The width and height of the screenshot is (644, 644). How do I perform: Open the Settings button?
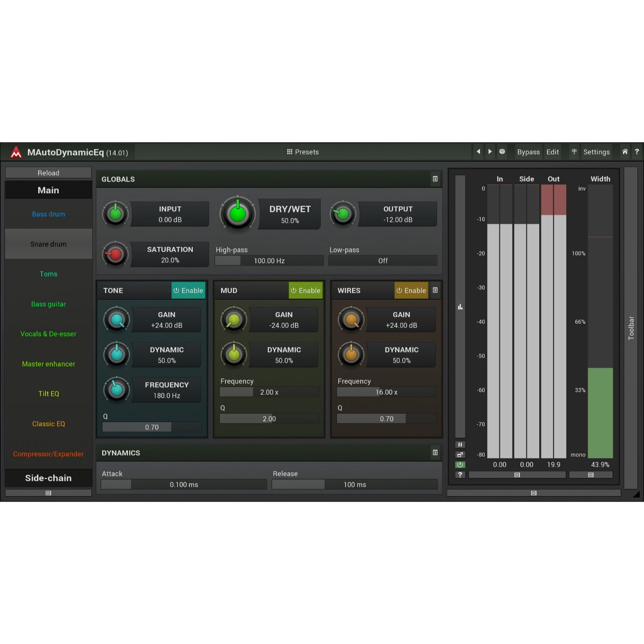(x=596, y=152)
